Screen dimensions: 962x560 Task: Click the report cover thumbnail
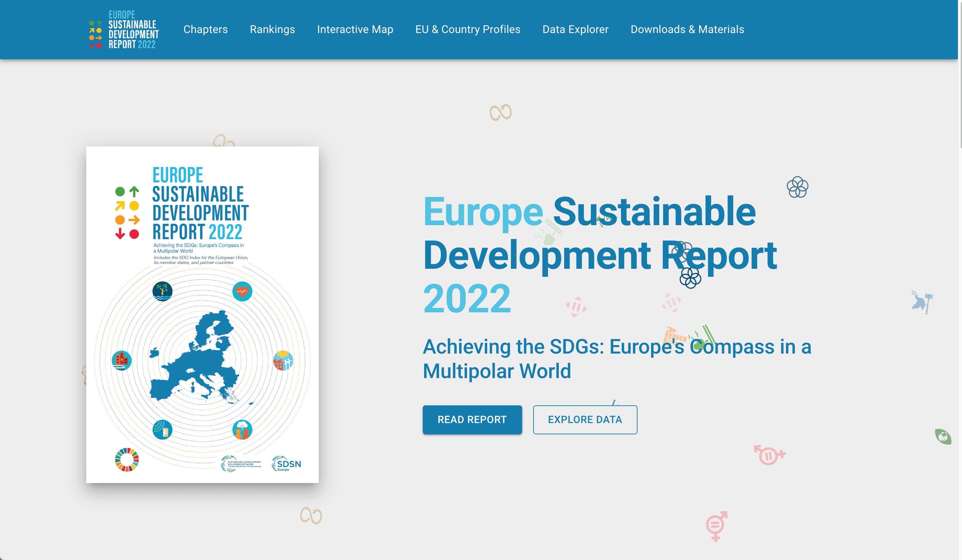point(202,315)
